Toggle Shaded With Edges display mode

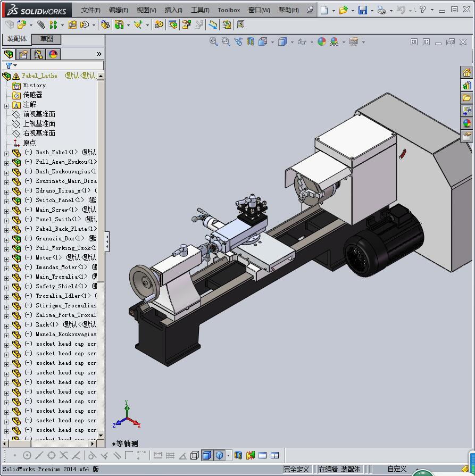pos(207,455)
